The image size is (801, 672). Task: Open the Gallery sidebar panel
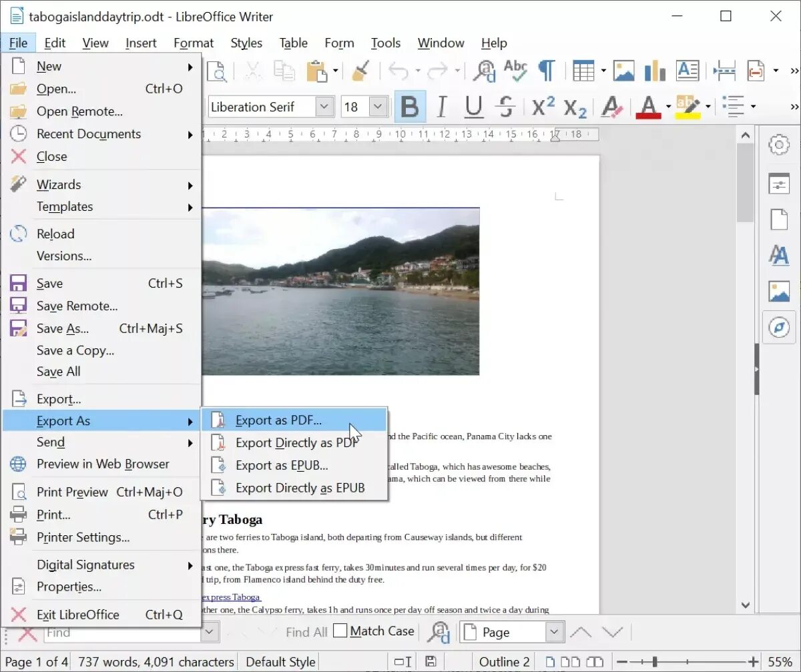(x=780, y=291)
